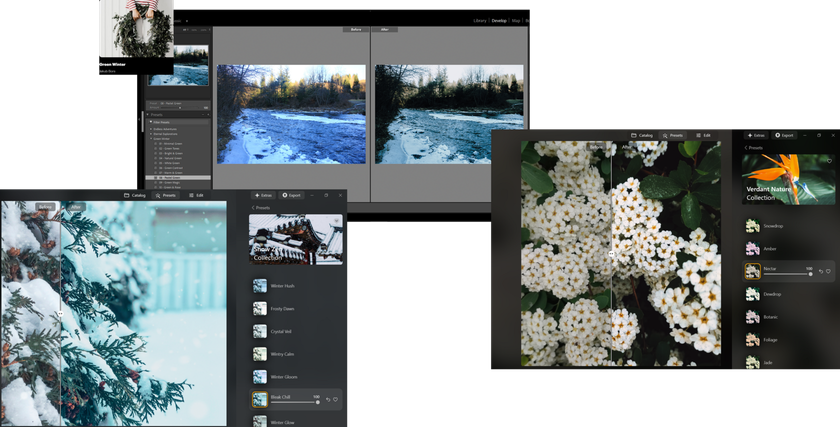840x427 pixels.
Task: Open the Verdant Nature Collection banner
Action: pyautogui.click(x=788, y=179)
